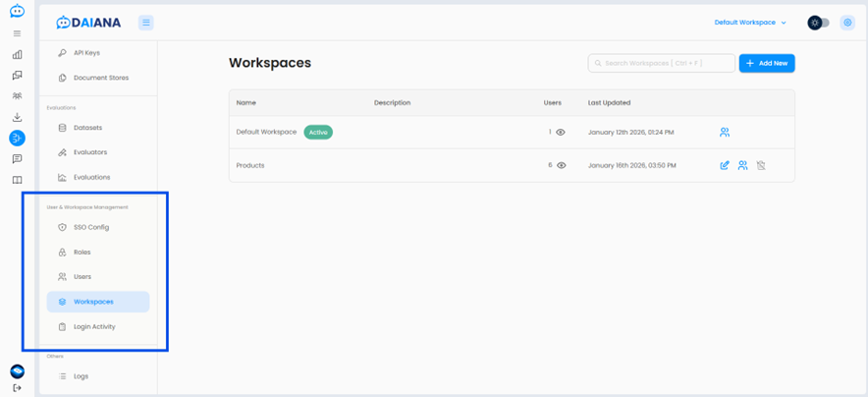Open SSO Config in sidebar
The width and height of the screenshot is (868, 397).
pos(91,227)
